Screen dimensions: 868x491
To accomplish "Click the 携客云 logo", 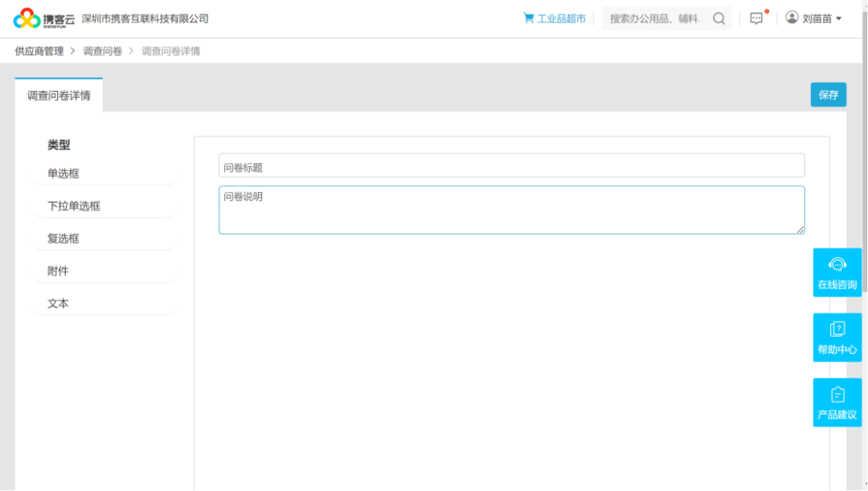I will [43, 18].
